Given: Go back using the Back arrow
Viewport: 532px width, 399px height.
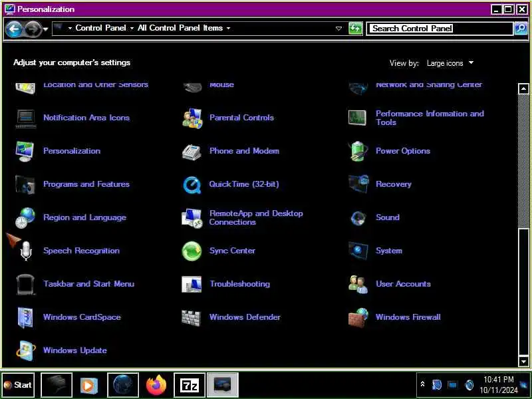Looking at the screenshot, I should pos(14,29).
